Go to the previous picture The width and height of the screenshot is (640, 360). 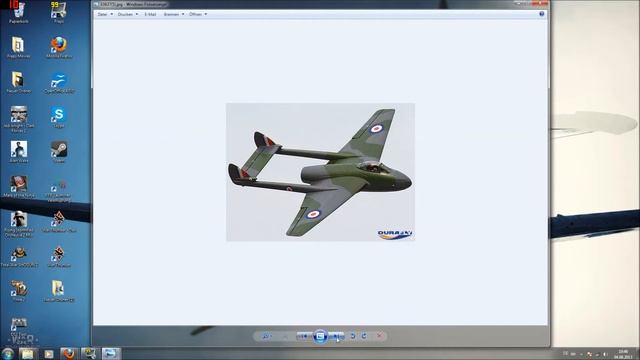(x=303, y=336)
